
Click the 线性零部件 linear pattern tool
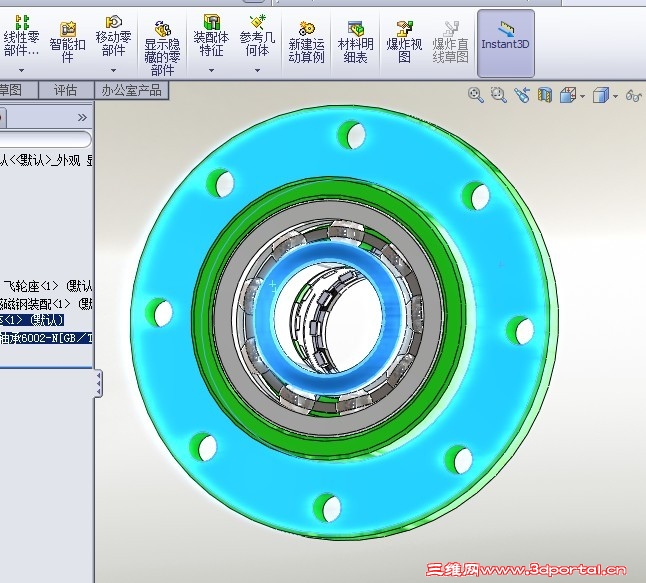21,37
